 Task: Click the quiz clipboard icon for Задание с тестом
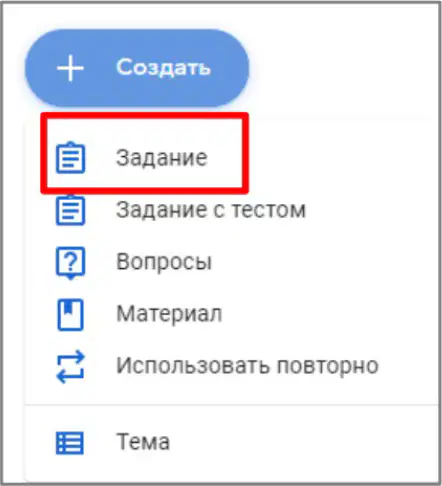tap(70, 210)
